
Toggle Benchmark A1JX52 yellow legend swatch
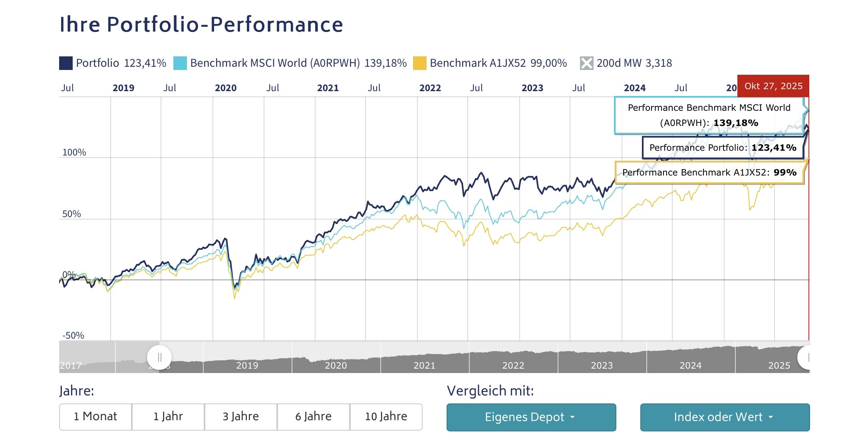(x=419, y=63)
